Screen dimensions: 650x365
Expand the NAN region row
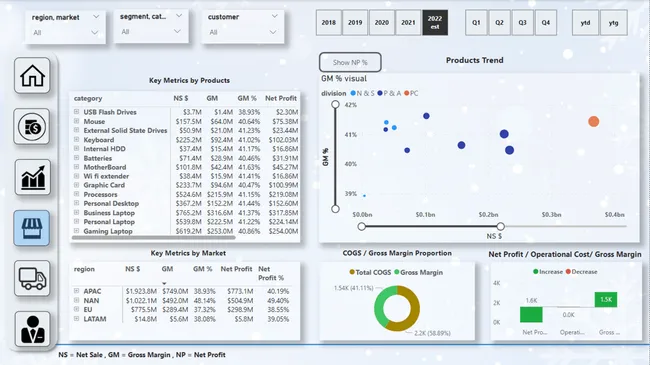pos(76,300)
